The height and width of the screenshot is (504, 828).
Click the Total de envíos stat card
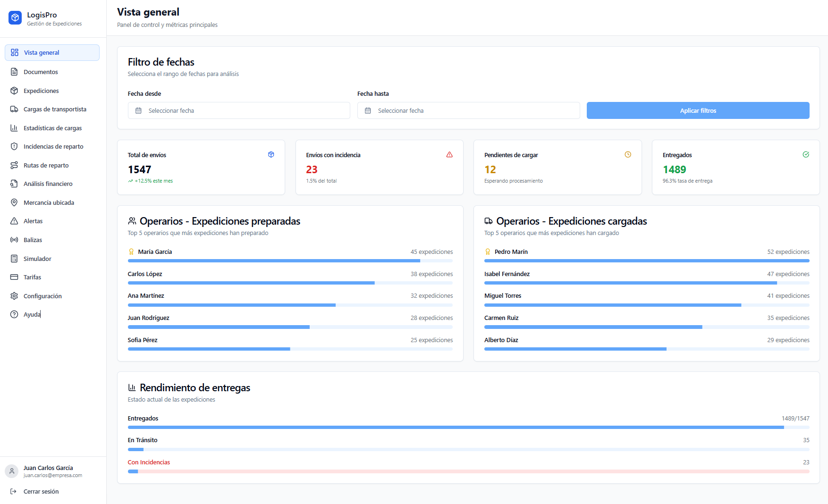(201, 167)
